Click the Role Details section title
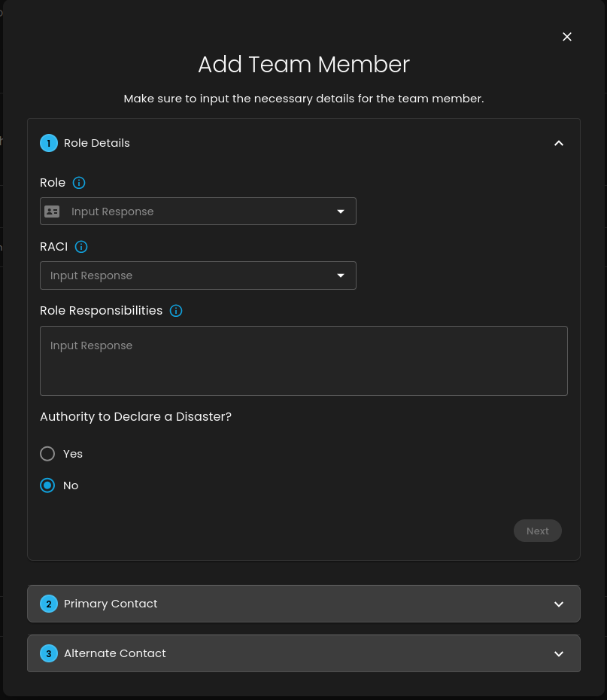 97,143
